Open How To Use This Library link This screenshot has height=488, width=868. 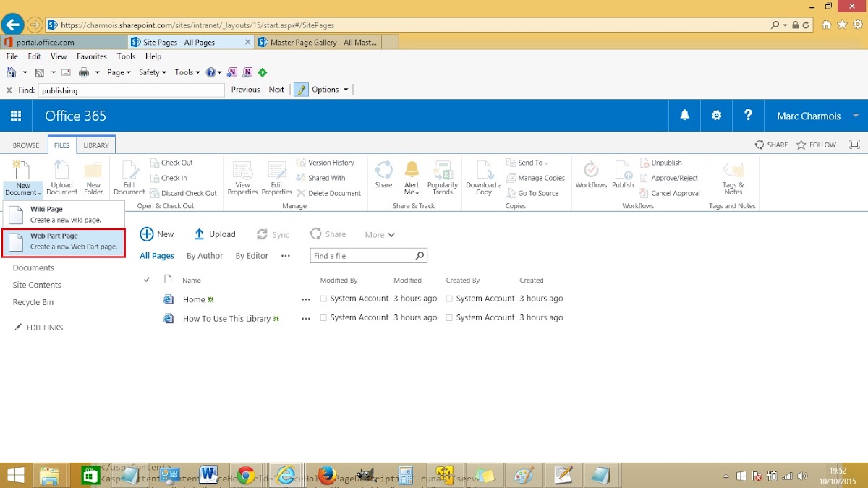pyautogui.click(x=226, y=319)
